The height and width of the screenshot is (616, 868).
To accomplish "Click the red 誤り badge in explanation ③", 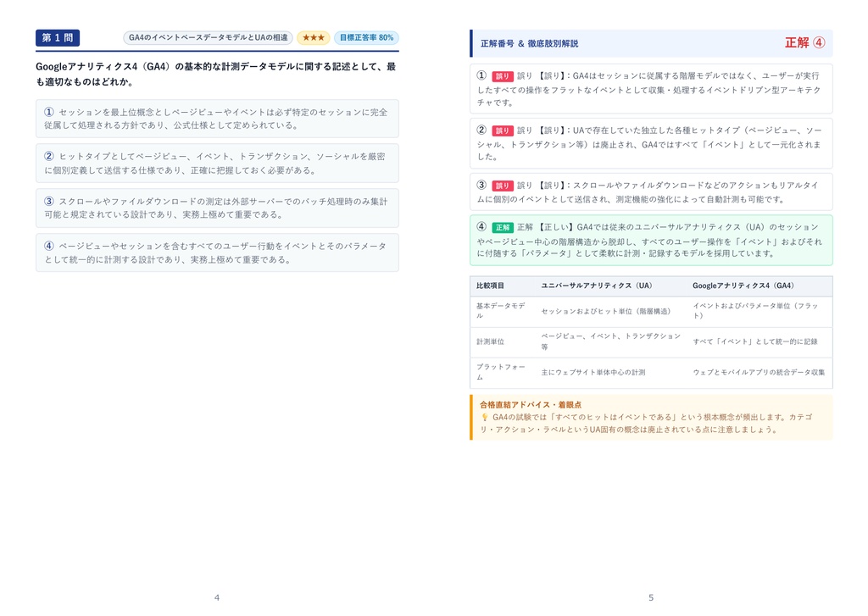I will [502, 186].
